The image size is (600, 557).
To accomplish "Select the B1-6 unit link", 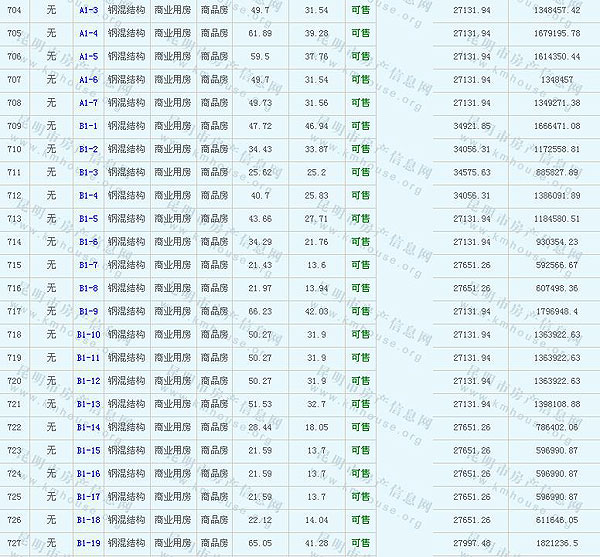I will pos(88,242).
